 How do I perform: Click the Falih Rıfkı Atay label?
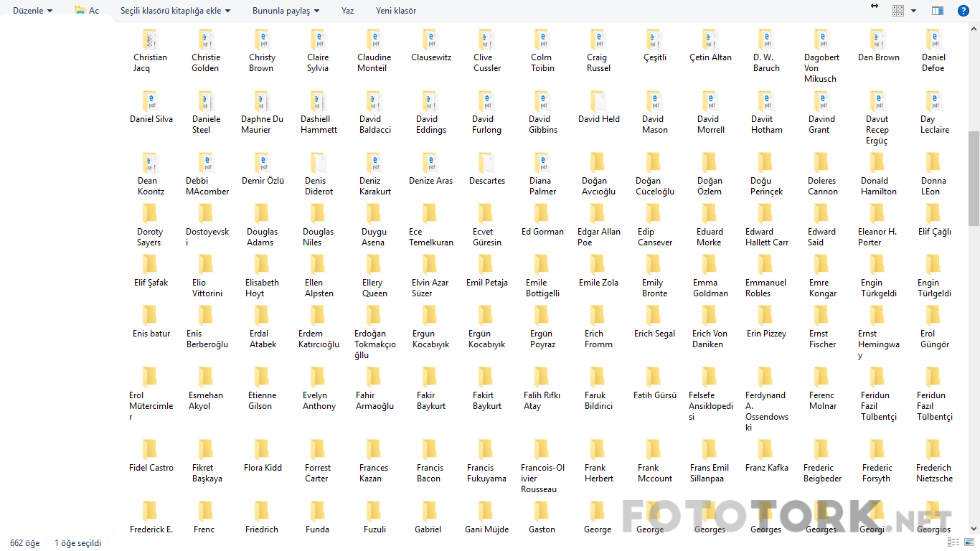click(x=542, y=401)
